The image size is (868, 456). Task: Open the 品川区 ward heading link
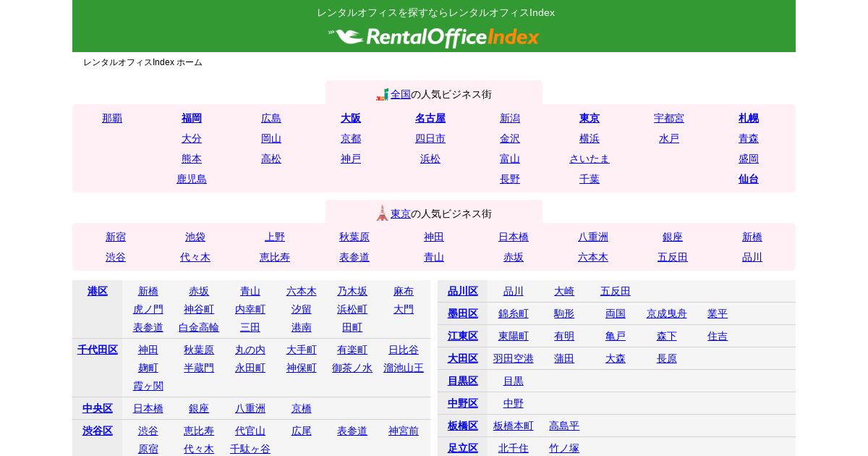pos(463,291)
